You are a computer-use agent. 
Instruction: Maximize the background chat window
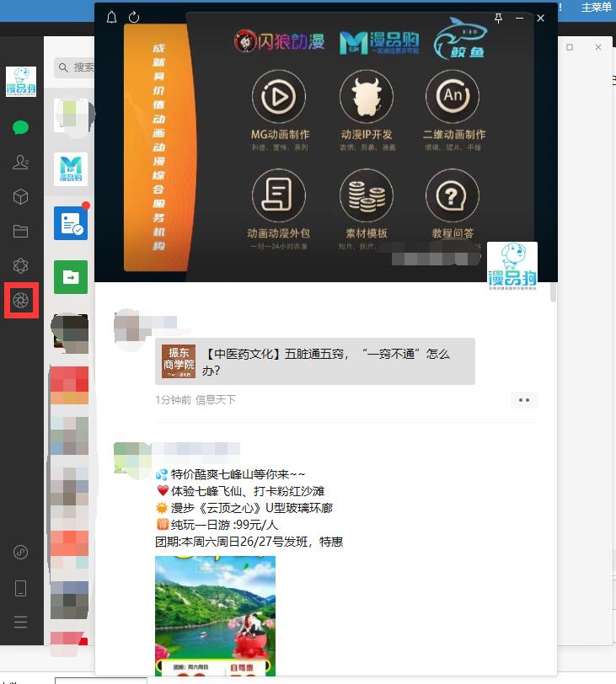[x=570, y=47]
